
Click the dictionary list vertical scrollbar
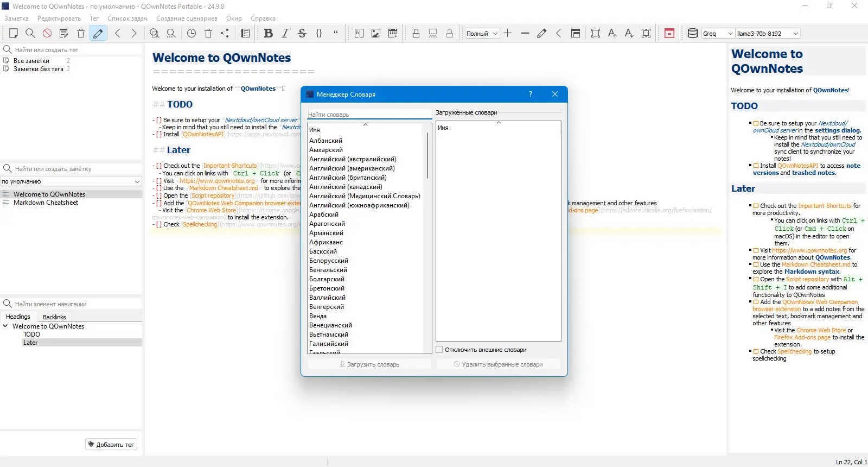point(427,156)
